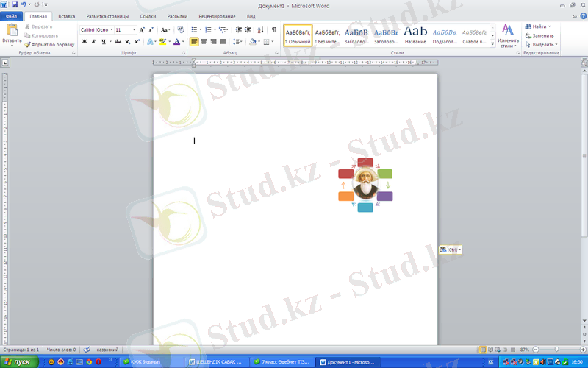The image size is (588, 368).
Task: Click the Windows пуск start button
Action: (17, 362)
